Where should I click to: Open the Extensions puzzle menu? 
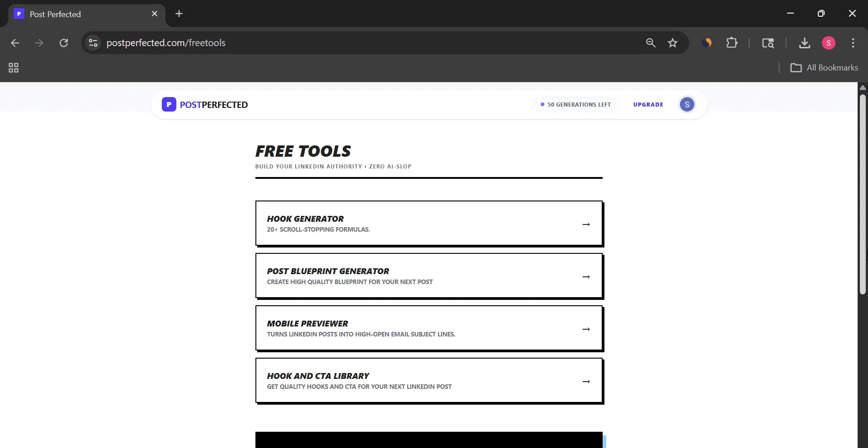731,43
